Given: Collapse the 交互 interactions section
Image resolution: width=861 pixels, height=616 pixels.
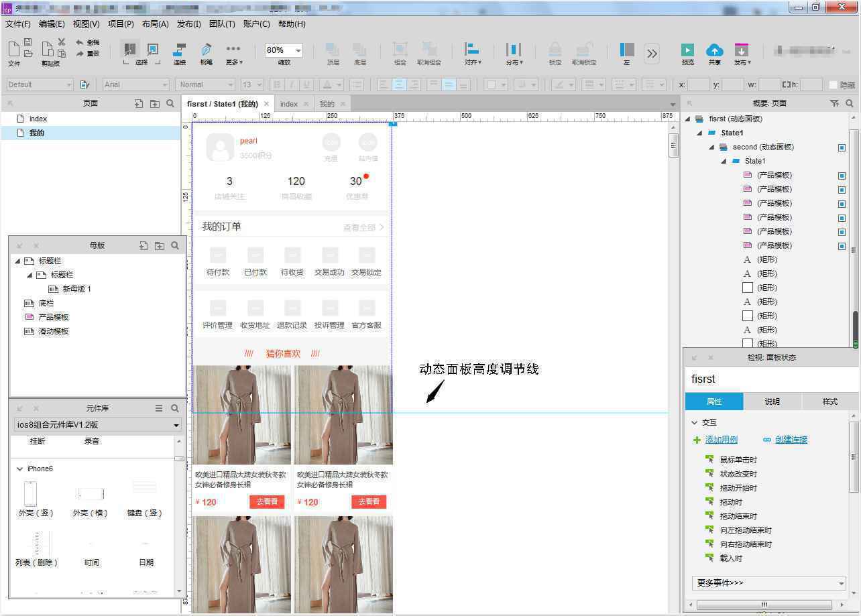Looking at the screenshot, I should click(695, 423).
